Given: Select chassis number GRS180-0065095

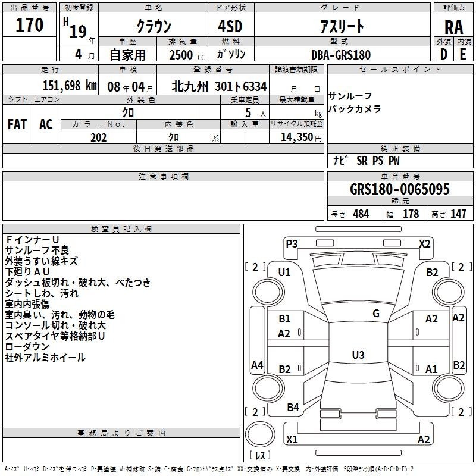Looking at the screenshot, I should [x=400, y=189].
